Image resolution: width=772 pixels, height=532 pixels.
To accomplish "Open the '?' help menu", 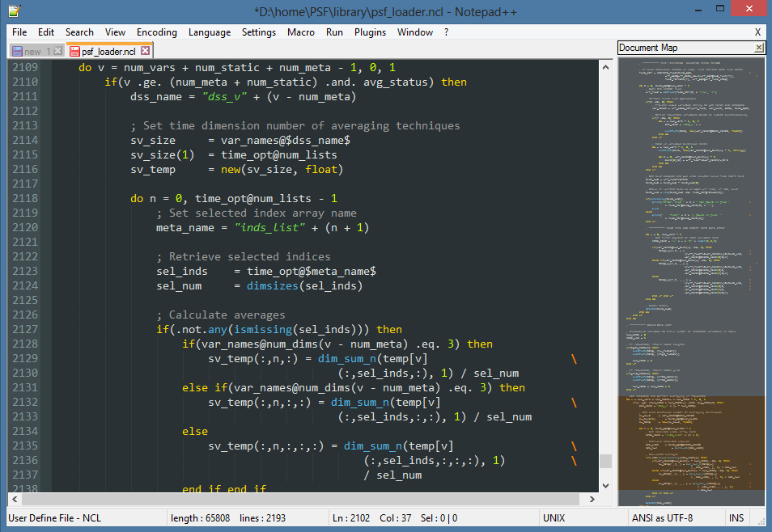I will [446, 32].
